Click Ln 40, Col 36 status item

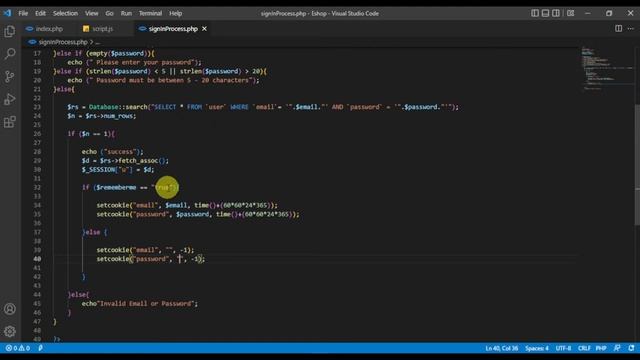pyautogui.click(x=502, y=348)
